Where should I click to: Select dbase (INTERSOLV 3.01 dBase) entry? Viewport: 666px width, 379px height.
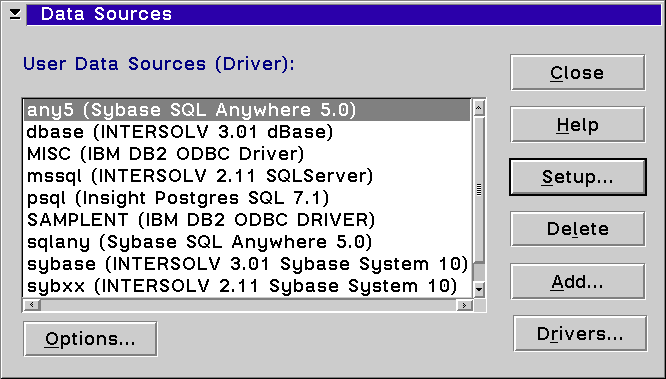(248, 132)
